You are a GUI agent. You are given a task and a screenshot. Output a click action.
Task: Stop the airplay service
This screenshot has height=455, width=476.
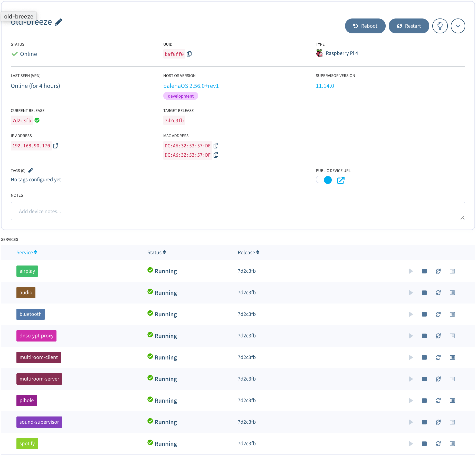click(x=424, y=271)
